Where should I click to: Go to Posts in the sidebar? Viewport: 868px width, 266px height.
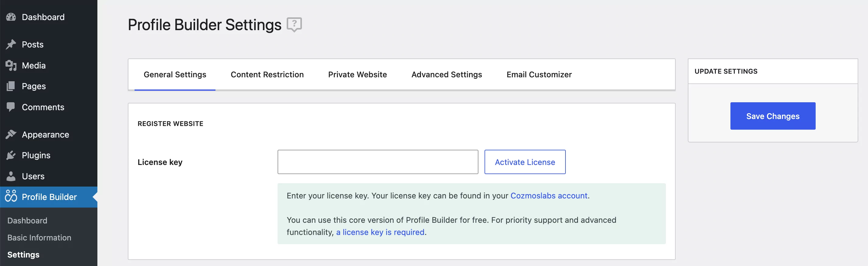(33, 44)
